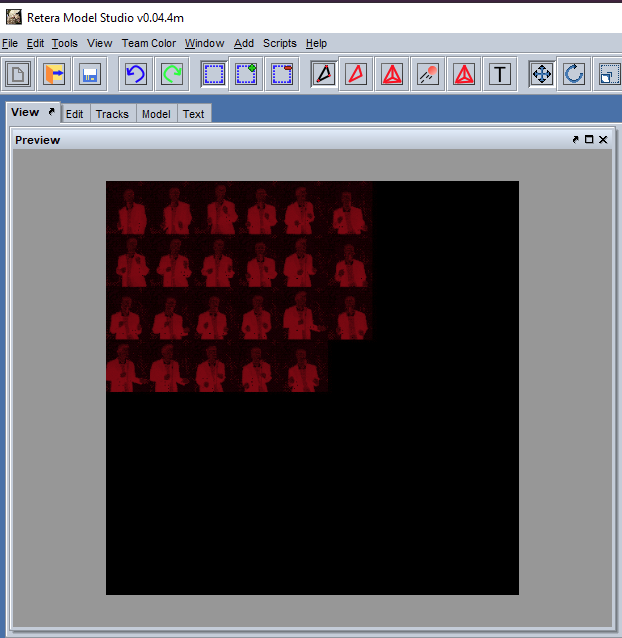This screenshot has height=638, width=622.
Task: Maximize the Preview panel
Action: (x=589, y=140)
